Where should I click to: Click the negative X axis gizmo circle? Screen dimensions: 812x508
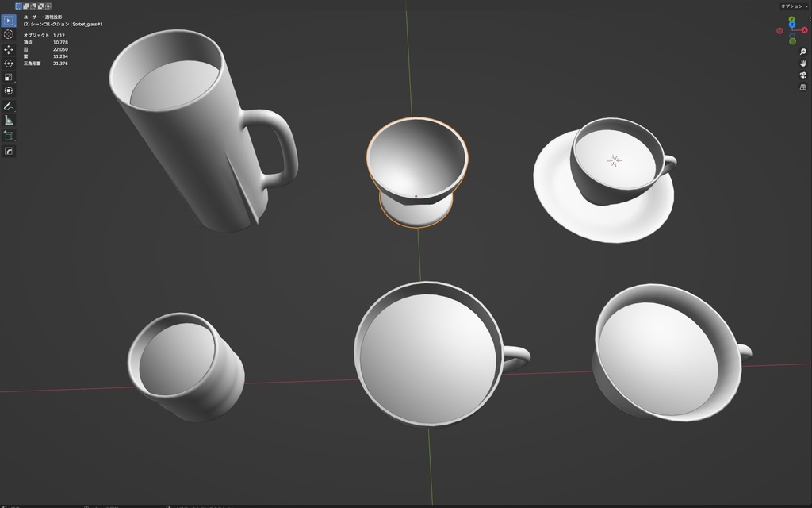point(779,31)
